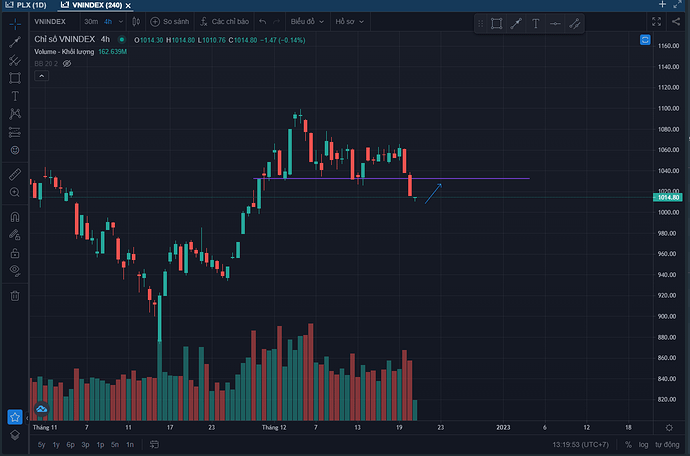Image resolution: width=690 pixels, height=456 pixels.
Task: Open the Biểu đồ dropdown menu
Action: 307,22
